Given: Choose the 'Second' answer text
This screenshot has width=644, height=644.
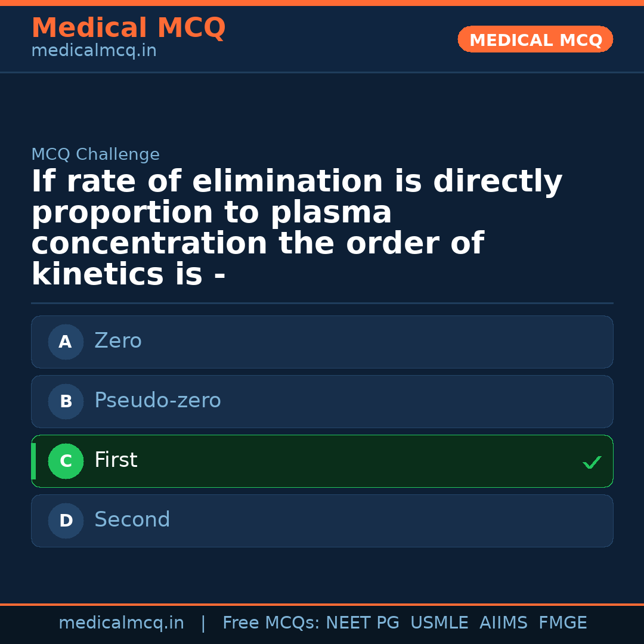Looking at the screenshot, I should [132, 520].
